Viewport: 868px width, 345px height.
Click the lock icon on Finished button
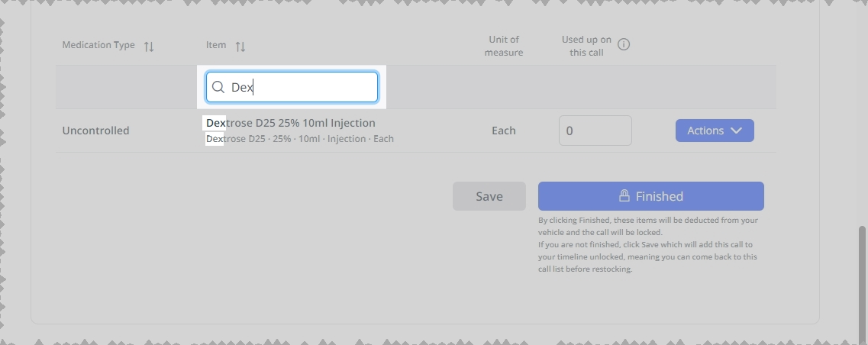tap(624, 195)
